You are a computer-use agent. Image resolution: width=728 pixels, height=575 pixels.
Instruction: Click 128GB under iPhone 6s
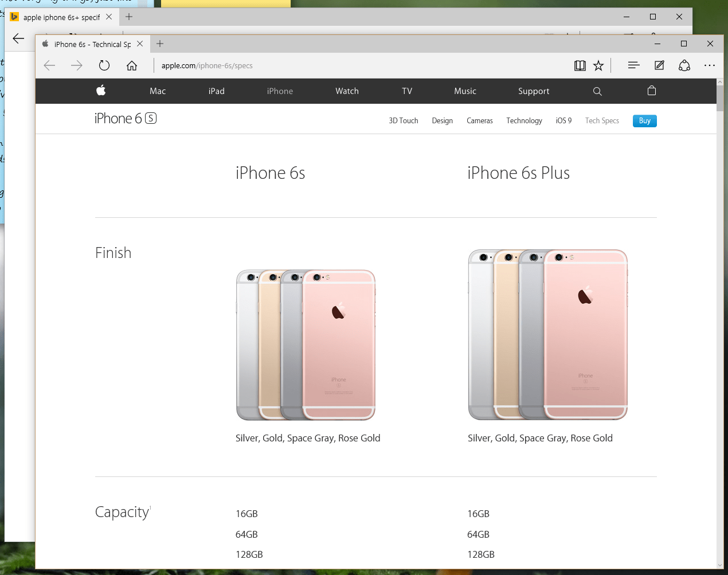(x=249, y=554)
